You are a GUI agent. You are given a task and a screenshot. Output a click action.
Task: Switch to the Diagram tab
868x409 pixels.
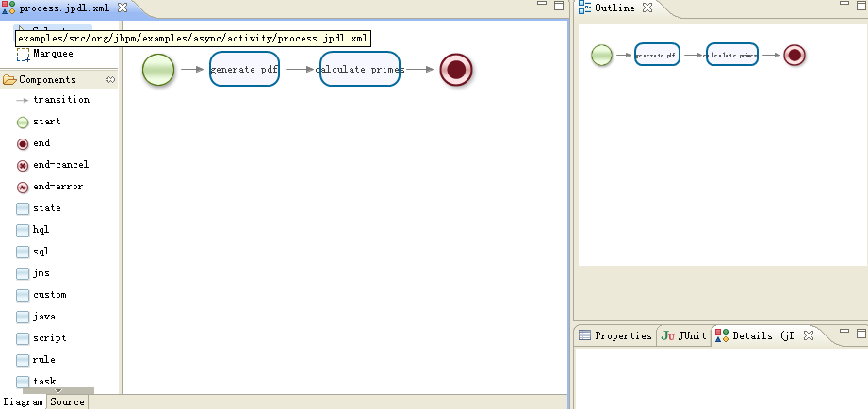(x=24, y=402)
